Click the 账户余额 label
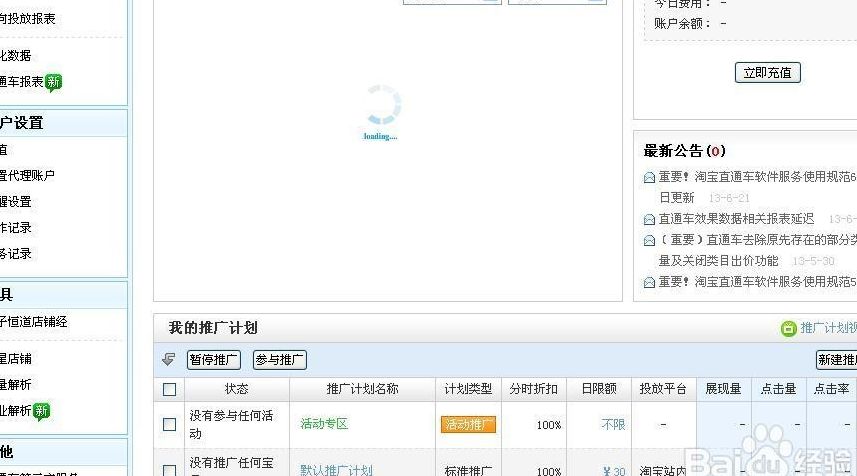857x476 pixels. 683,23
